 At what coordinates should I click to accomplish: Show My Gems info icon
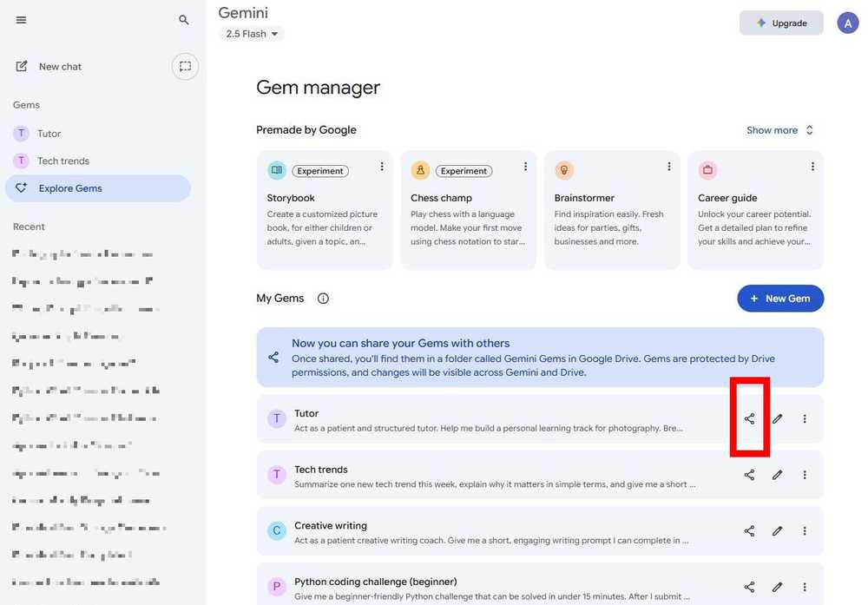(323, 299)
